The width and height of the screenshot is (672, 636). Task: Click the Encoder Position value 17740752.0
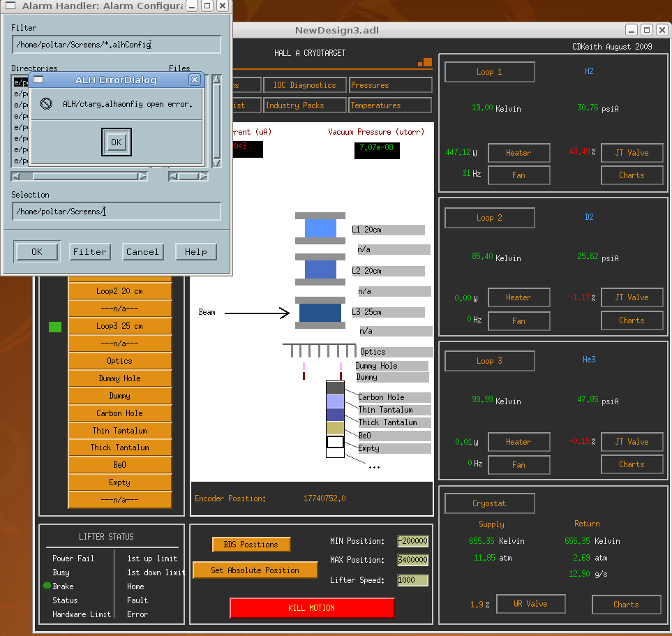coord(324,498)
